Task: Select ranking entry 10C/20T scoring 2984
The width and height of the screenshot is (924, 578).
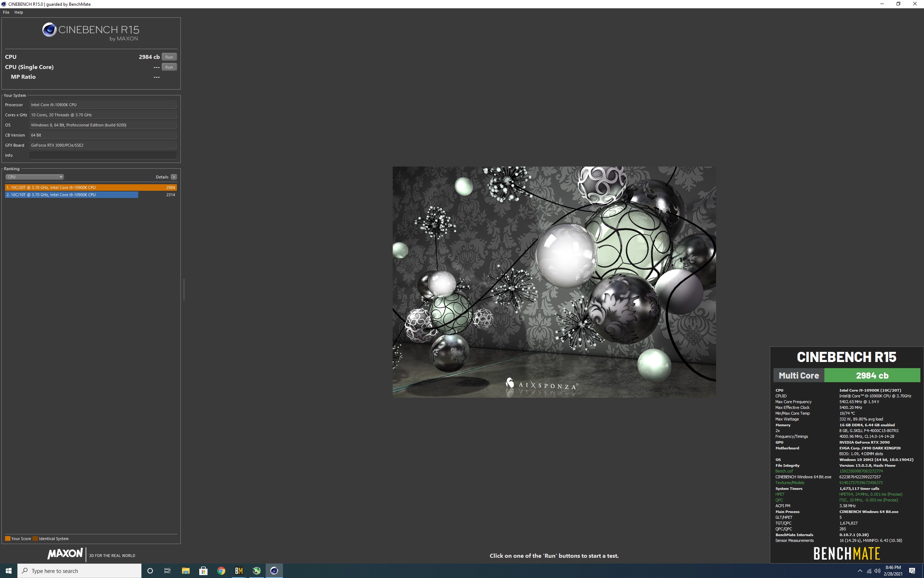Action: 91,187
